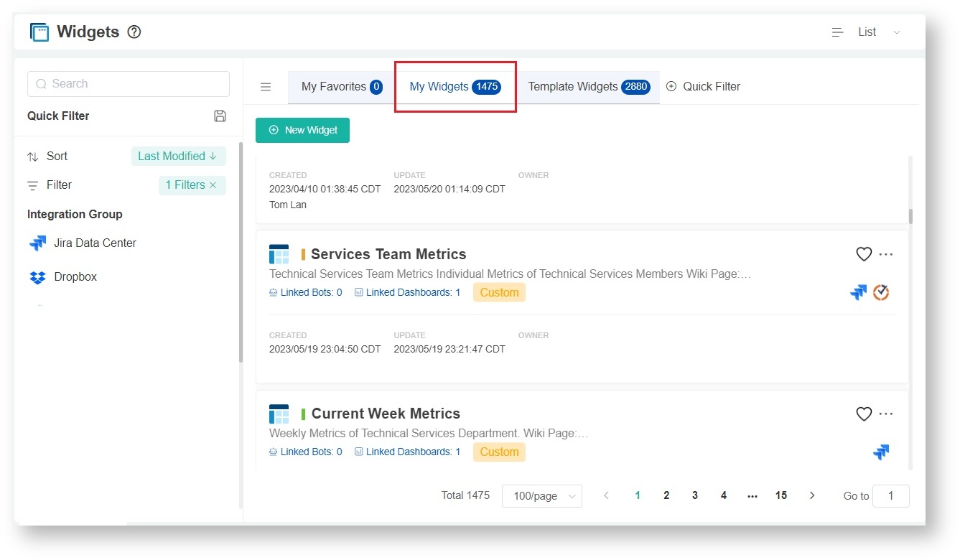Image resolution: width=960 pixels, height=560 pixels.
Task: Select the Dropbox integration group
Action: tap(75, 277)
